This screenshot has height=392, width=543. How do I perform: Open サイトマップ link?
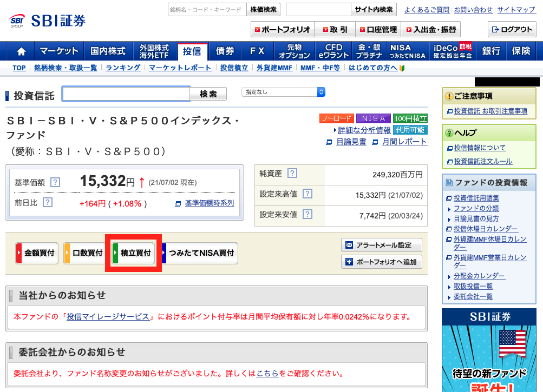click(x=516, y=10)
